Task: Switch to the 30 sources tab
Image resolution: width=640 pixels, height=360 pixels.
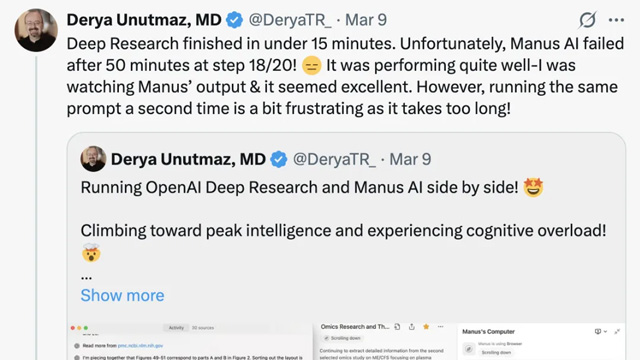Action: pos(203,328)
